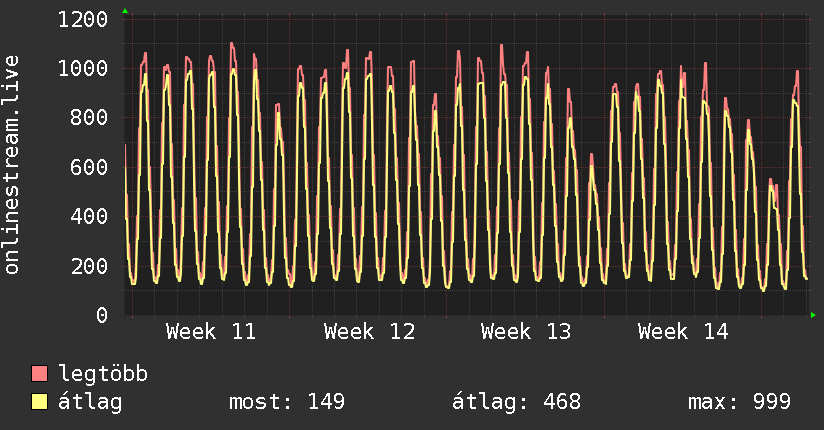
Task: Click the yellow átlag legend swatch
Action: click(x=40, y=402)
